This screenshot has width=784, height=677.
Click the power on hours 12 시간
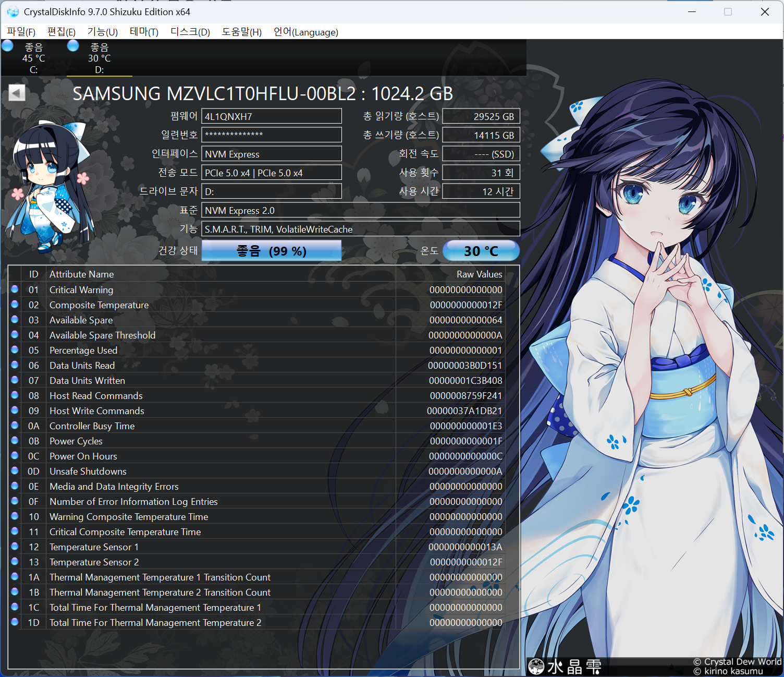tap(481, 191)
